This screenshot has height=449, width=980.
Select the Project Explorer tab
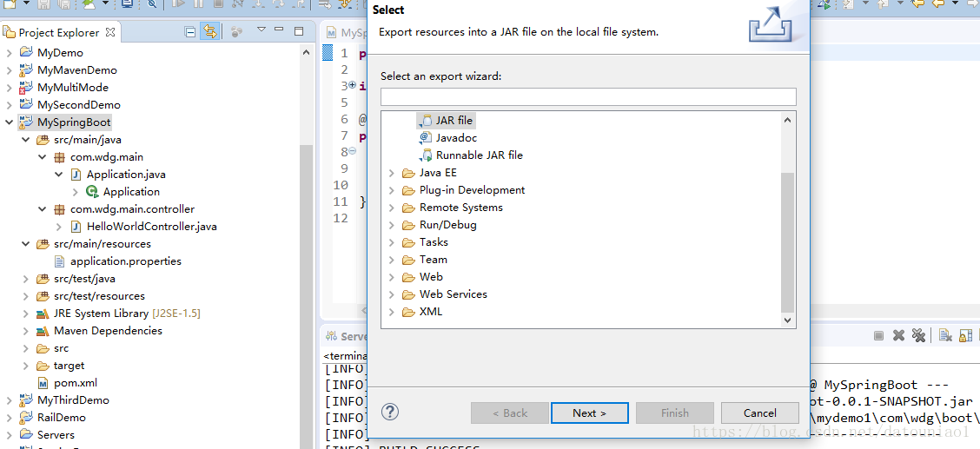[x=59, y=32]
